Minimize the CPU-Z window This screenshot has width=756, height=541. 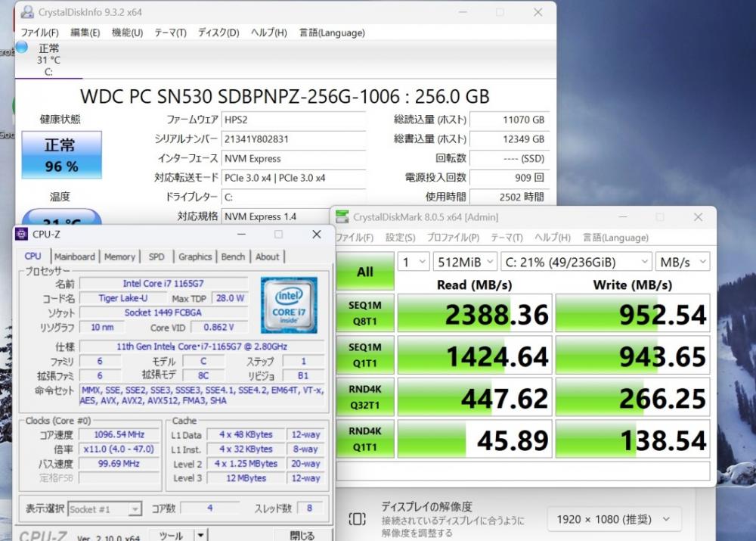242,234
